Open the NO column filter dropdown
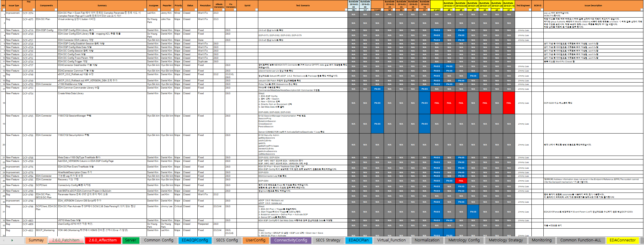Viewport: 644px width, 245px height. [4, 10]
